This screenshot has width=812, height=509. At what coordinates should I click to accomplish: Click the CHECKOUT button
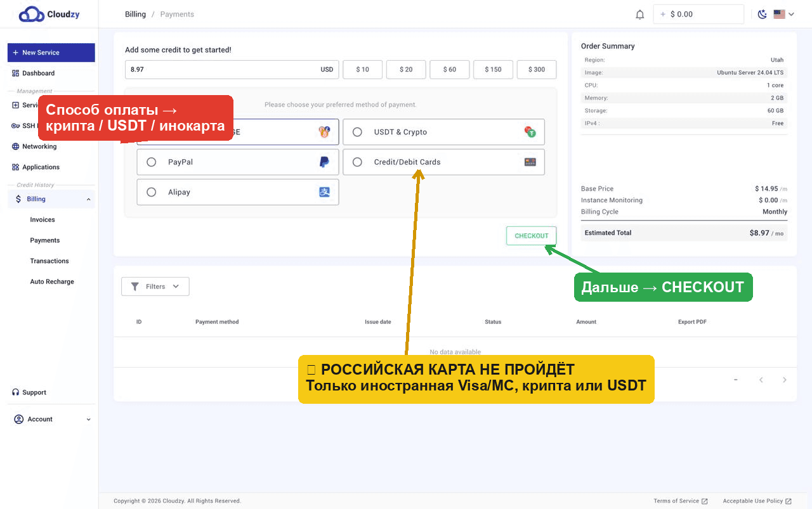(x=531, y=236)
